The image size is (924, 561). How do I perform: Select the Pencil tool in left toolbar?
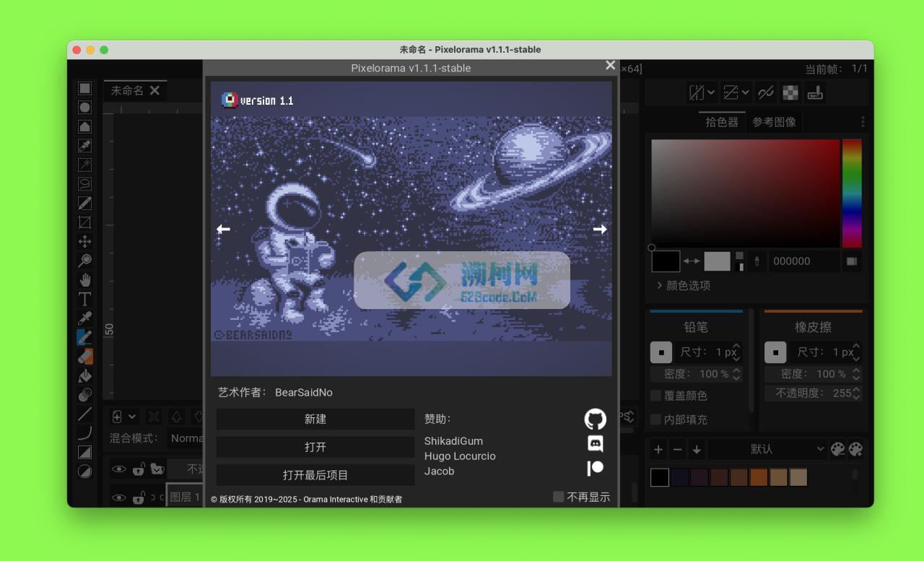[x=84, y=337]
